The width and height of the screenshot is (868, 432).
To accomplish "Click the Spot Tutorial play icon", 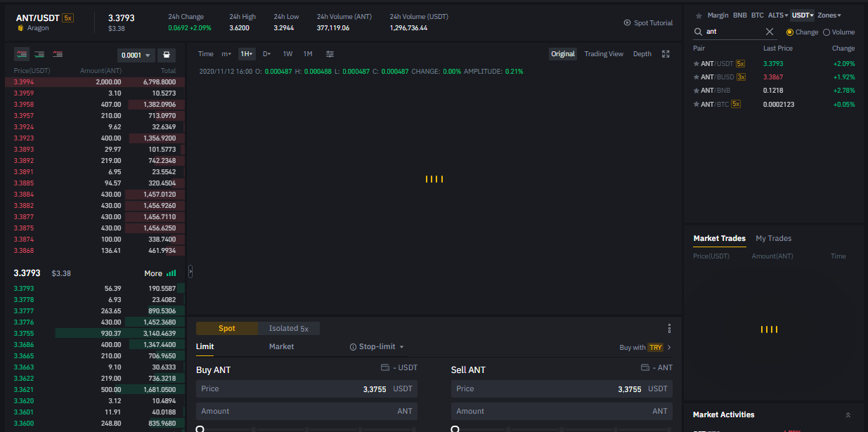I will click(627, 22).
